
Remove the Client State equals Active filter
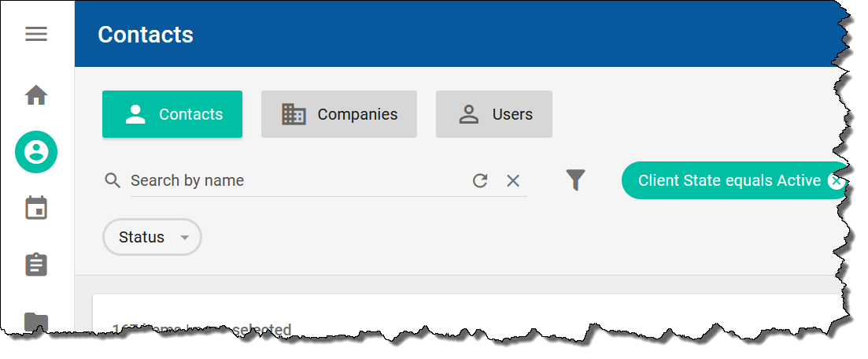pyautogui.click(x=836, y=181)
